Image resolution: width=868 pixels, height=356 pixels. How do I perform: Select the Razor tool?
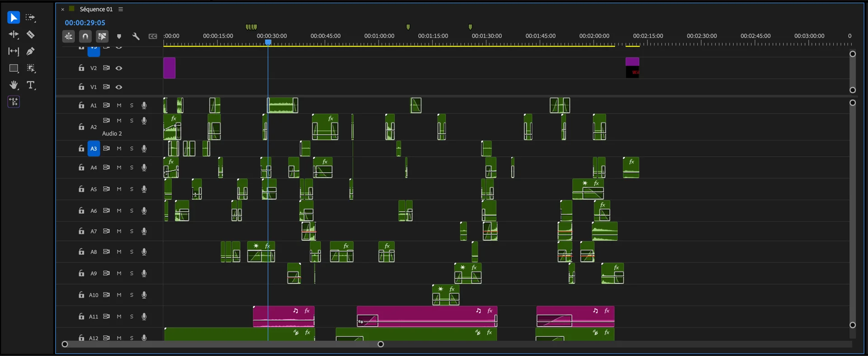(x=30, y=35)
